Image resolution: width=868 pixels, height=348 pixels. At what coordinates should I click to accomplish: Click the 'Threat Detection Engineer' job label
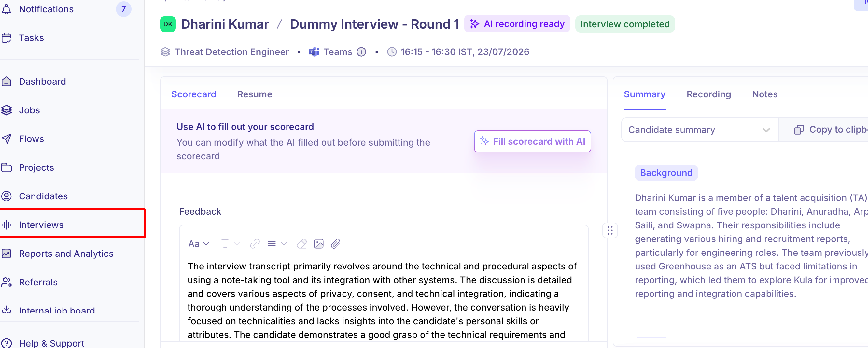pos(231,52)
